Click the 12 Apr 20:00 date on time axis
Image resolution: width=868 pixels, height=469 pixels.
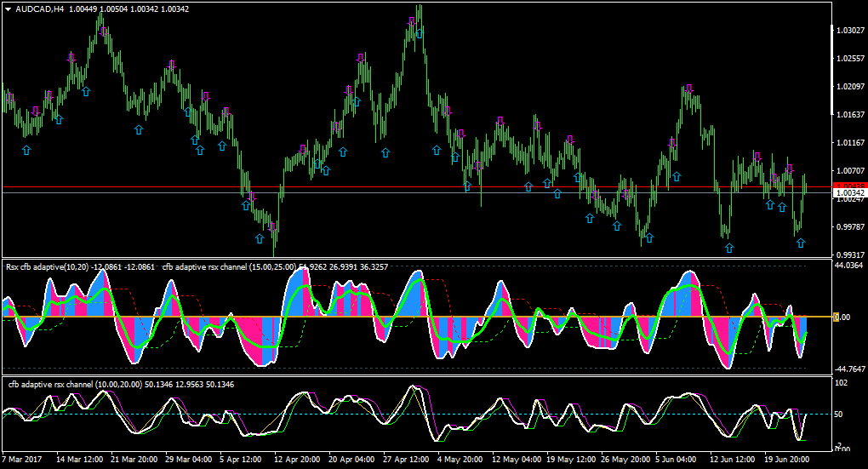pyautogui.click(x=297, y=459)
